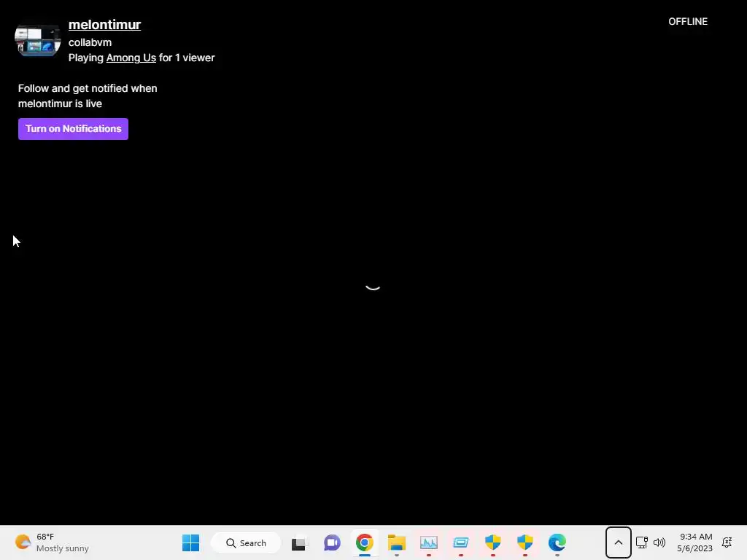Open the Among Us game link
The image size is (747, 560).
point(131,58)
